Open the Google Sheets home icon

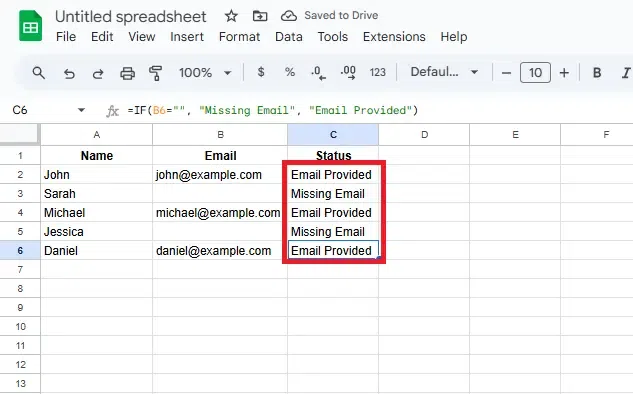point(30,26)
